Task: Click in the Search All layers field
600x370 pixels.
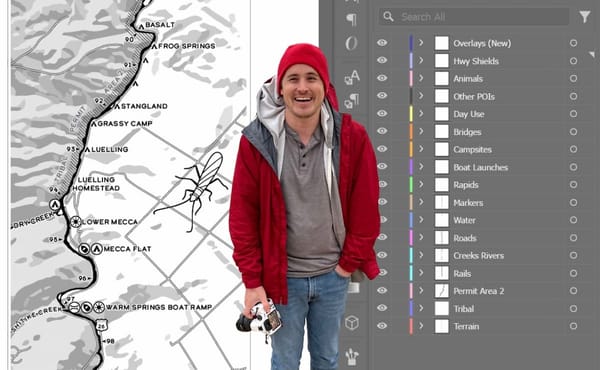Action: coord(473,17)
